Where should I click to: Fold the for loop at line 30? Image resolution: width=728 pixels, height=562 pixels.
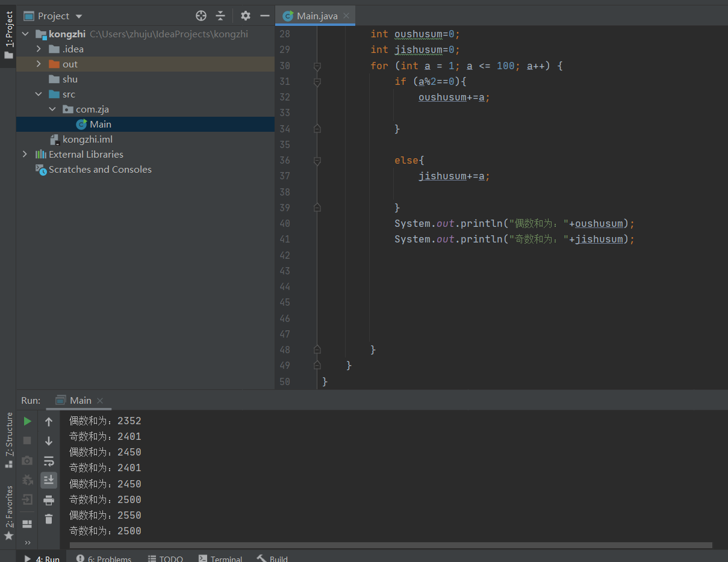pos(317,66)
